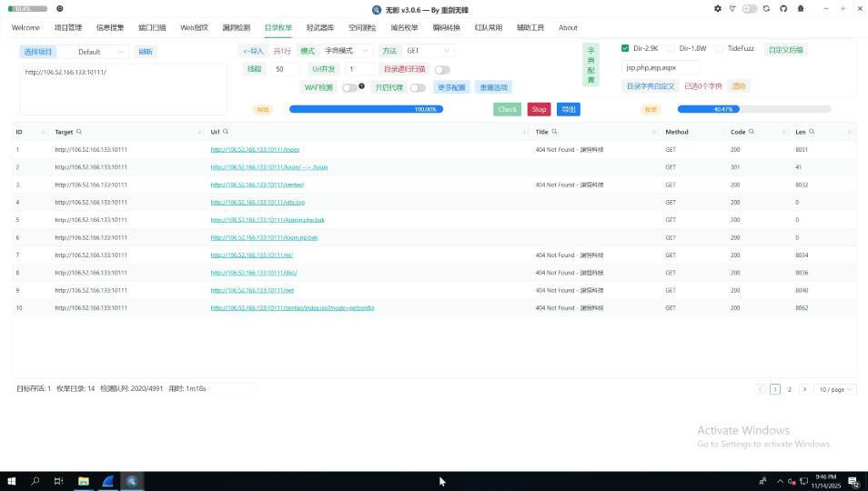Click search icon in Target column header
This screenshot has height=491, width=868.
click(x=79, y=132)
